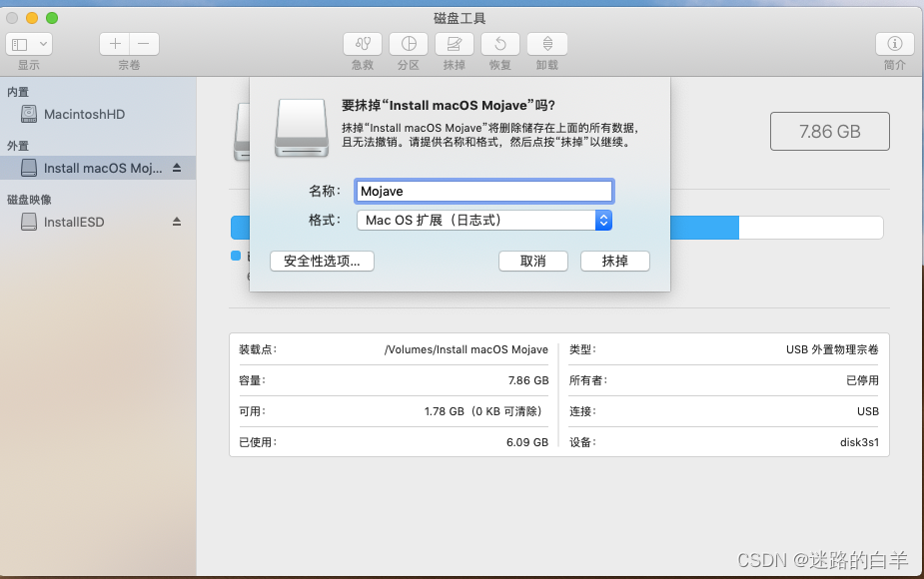
Task: Click the dialog title 要抹掉 Install macOS Mojave
Action: click(x=448, y=106)
